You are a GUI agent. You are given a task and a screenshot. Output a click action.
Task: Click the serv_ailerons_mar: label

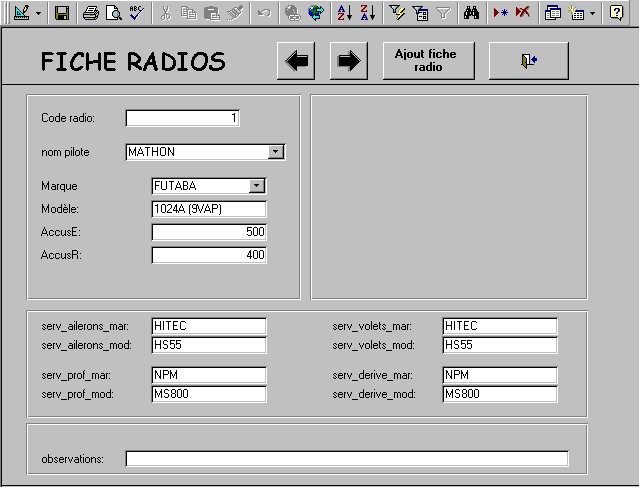click(x=85, y=326)
